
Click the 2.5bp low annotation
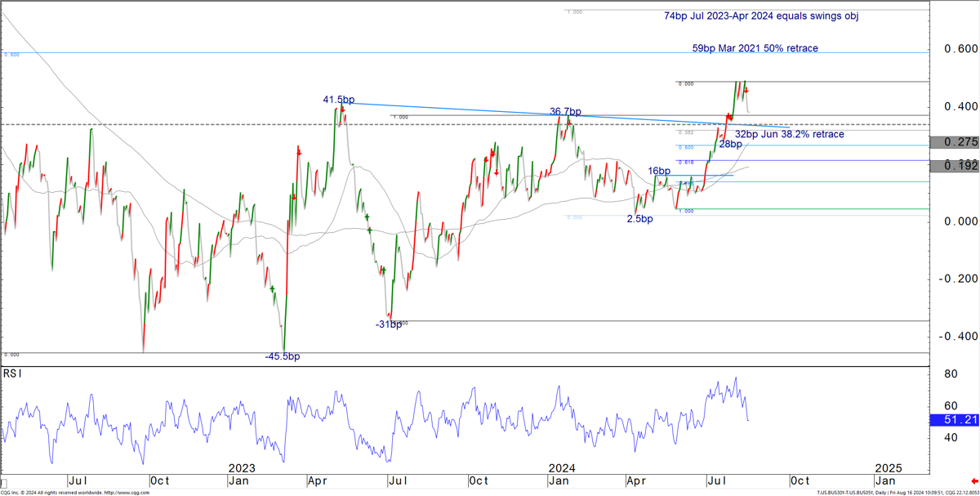click(x=639, y=219)
